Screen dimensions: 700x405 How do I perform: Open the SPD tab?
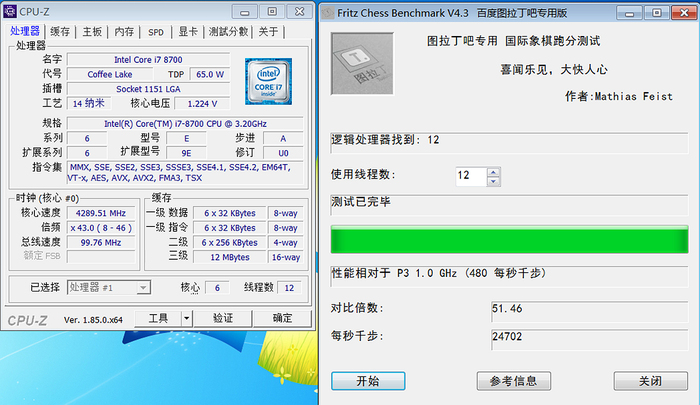pyautogui.click(x=156, y=32)
